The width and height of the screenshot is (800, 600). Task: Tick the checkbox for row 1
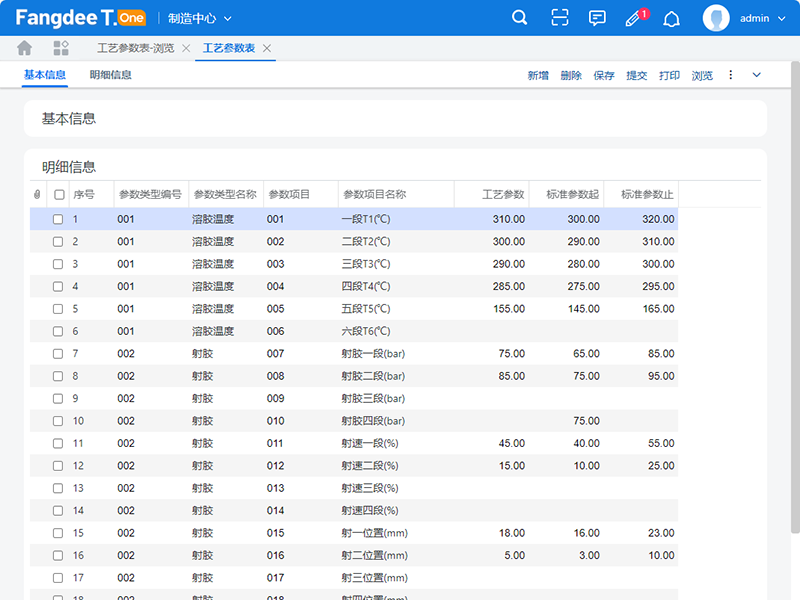58,218
